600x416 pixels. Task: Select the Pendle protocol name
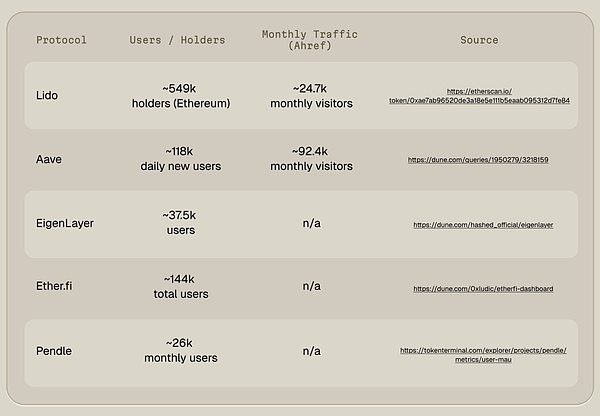click(x=54, y=352)
